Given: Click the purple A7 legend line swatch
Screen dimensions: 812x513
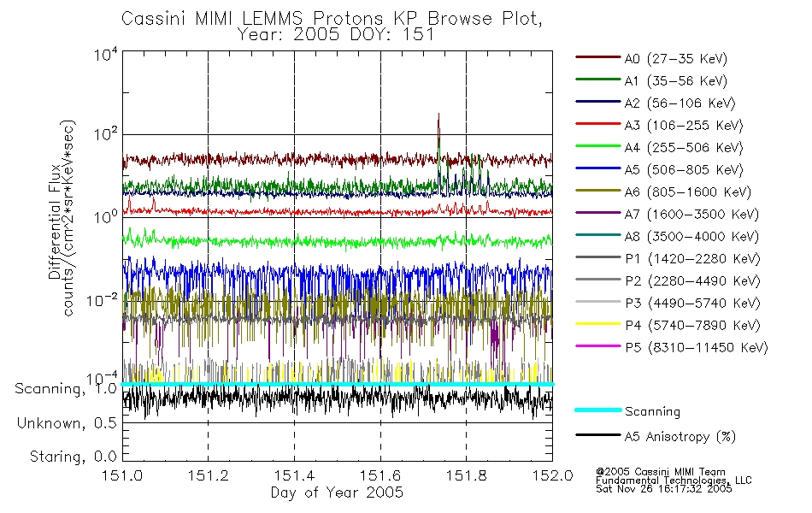Looking at the screenshot, I should tap(598, 212).
